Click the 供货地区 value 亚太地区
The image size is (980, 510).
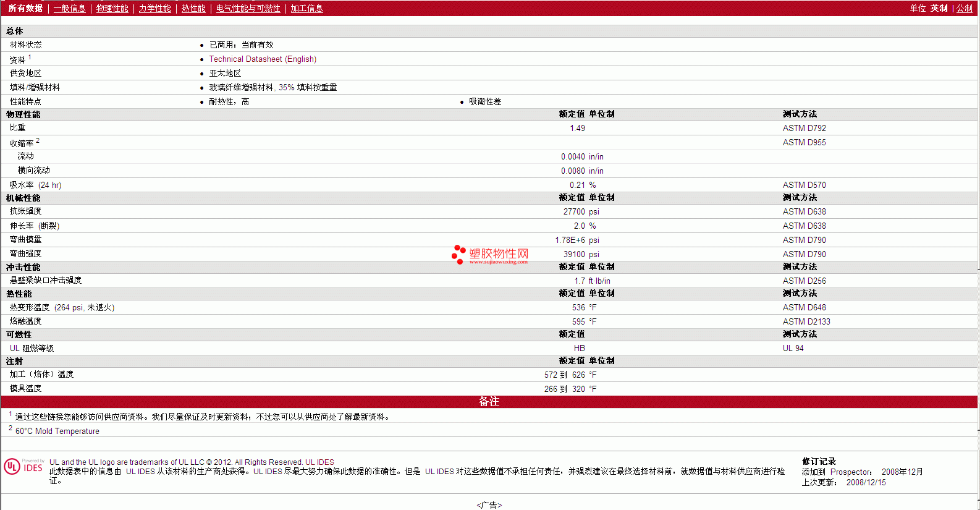[225, 74]
